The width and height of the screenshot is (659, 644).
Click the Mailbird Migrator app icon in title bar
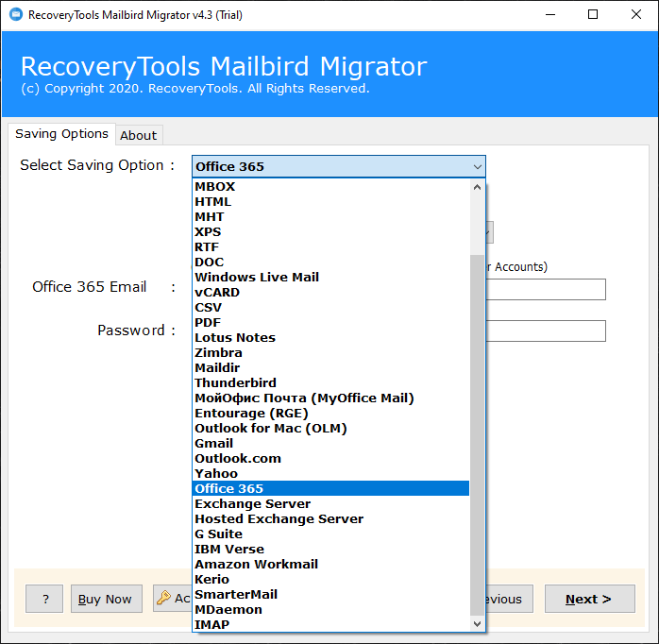(16, 15)
